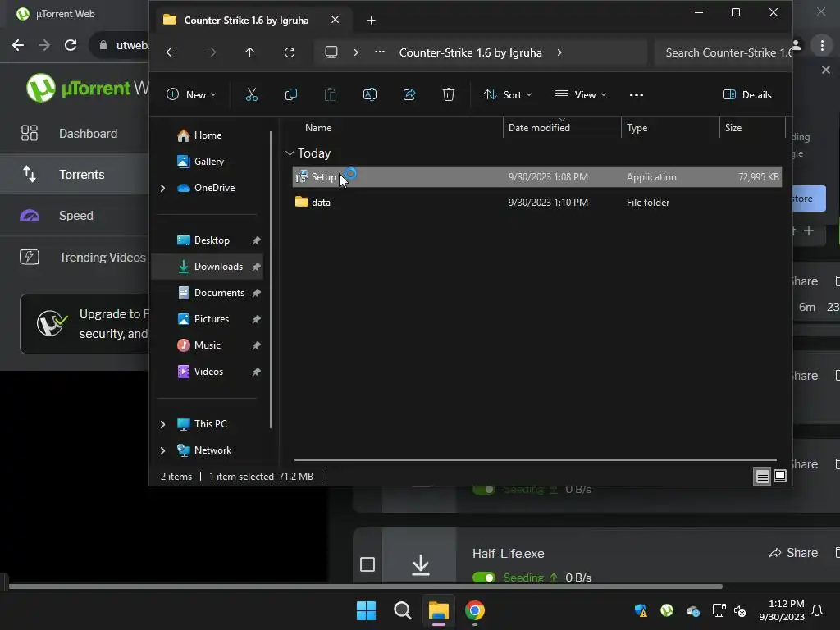Click the taskbar clock showing 1:12 PM
This screenshot has height=630, width=840.
tap(782, 610)
